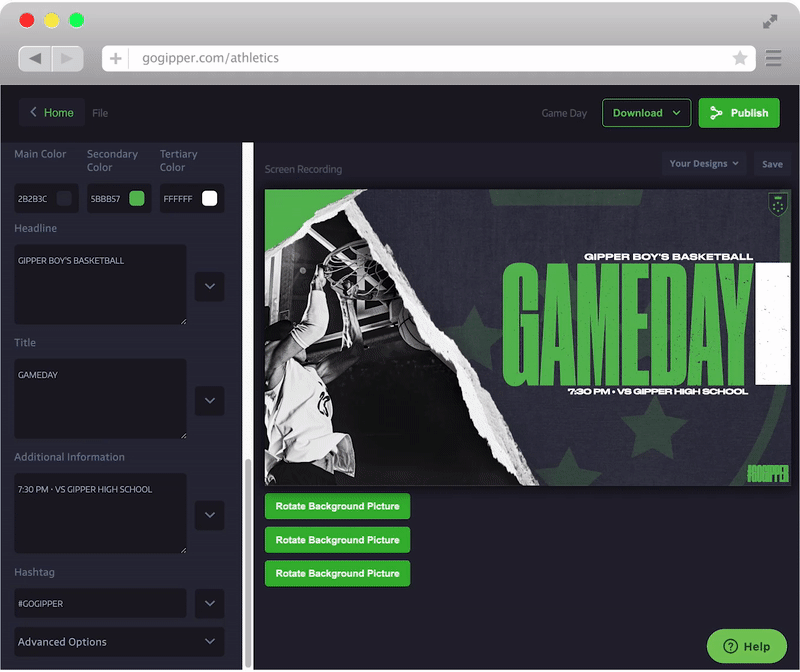Click the third Rotate Background Picture button

[x=337, y=574]
